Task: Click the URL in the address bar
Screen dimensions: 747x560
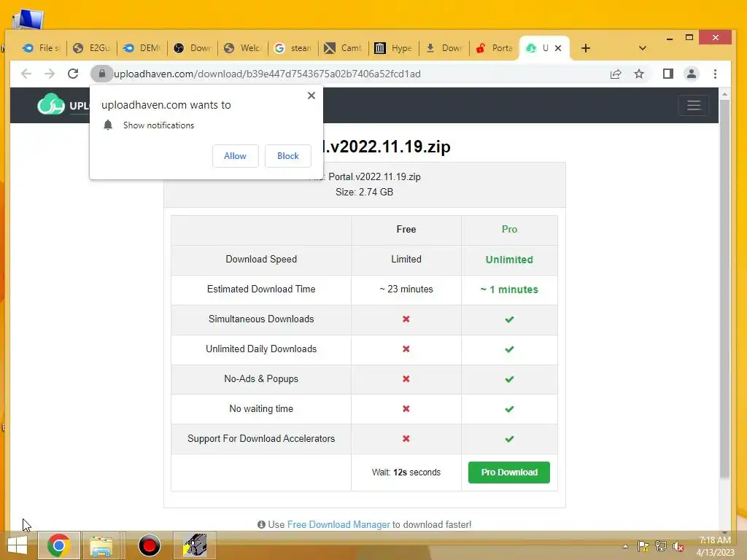Action: click(267, 74)
